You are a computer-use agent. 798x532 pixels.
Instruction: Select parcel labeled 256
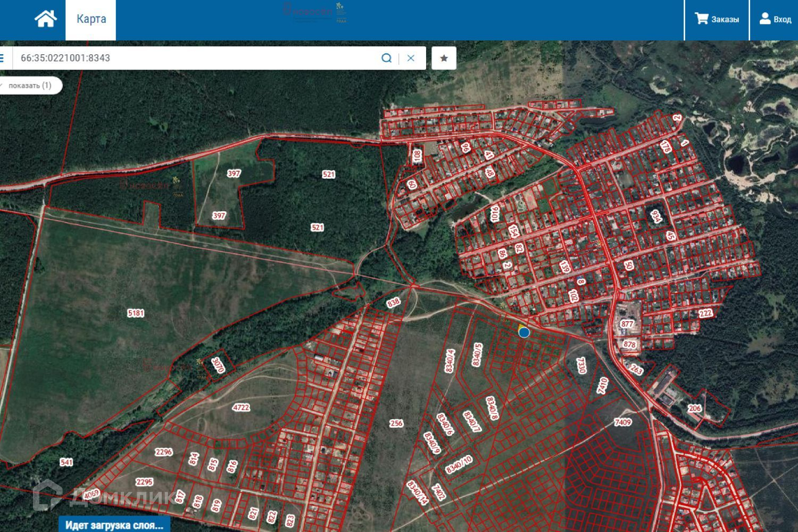click(x=396, y=423)
